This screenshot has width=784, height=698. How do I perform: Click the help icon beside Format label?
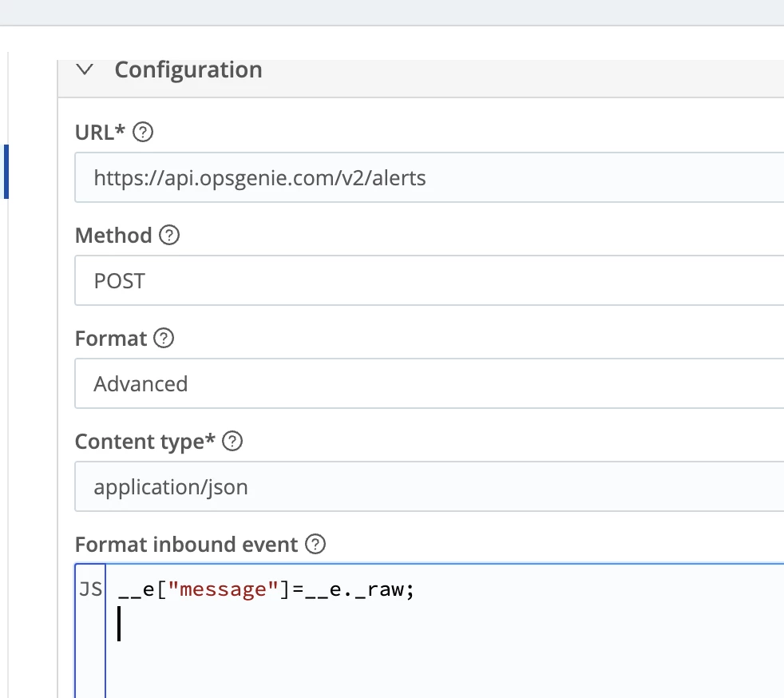click(164, 339)
